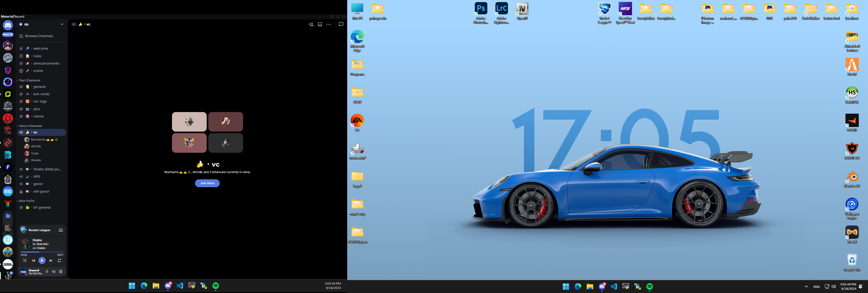Show the voice channel chat icon
This screenshot has width=868, height=293.
pyautogui.click(x=341, y=24)
